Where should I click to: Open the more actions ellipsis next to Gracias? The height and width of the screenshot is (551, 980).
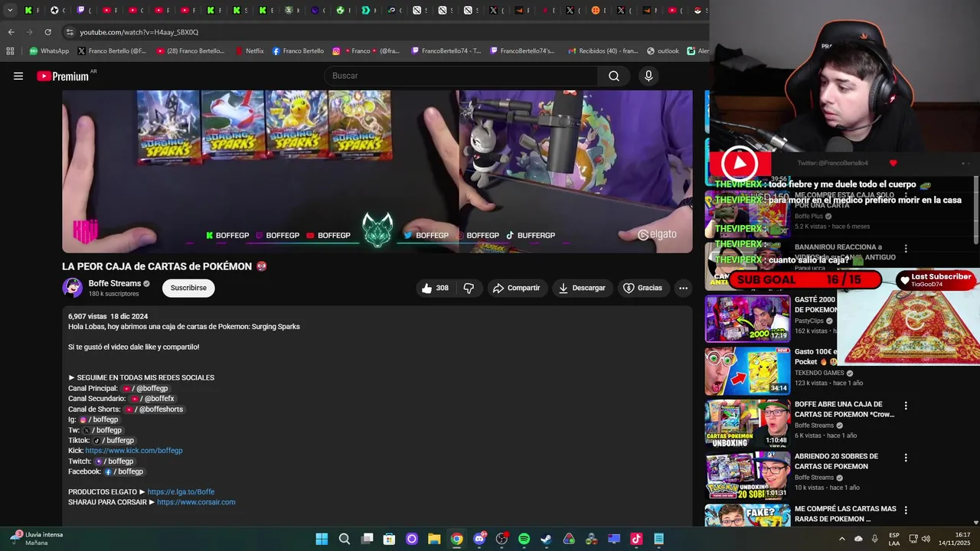tap(683, 288)
